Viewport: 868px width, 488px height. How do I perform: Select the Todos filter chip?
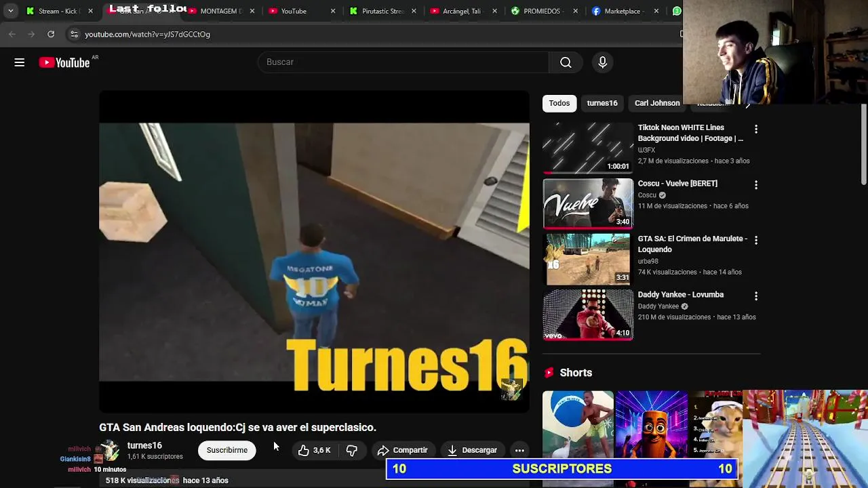559,103
